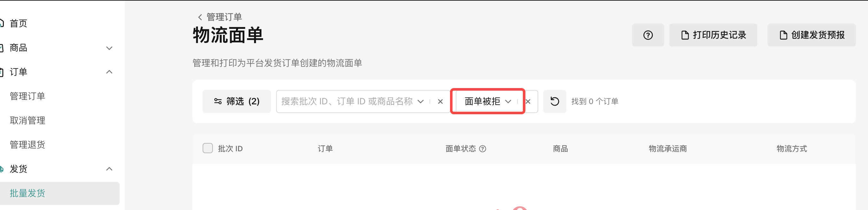Open 取消管理 in the sidebar
The image size is (868, 210).
coord(27,121)
